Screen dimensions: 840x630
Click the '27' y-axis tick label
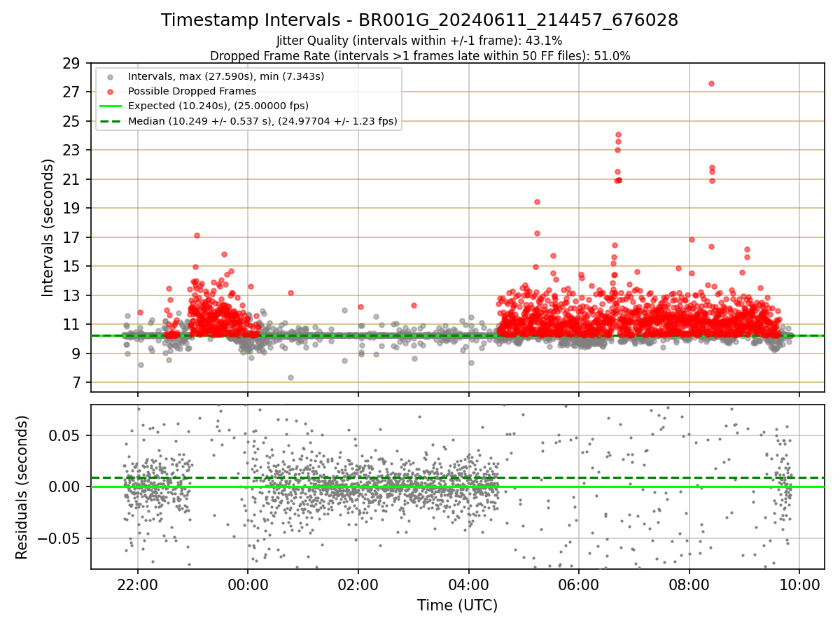[72, 92]
